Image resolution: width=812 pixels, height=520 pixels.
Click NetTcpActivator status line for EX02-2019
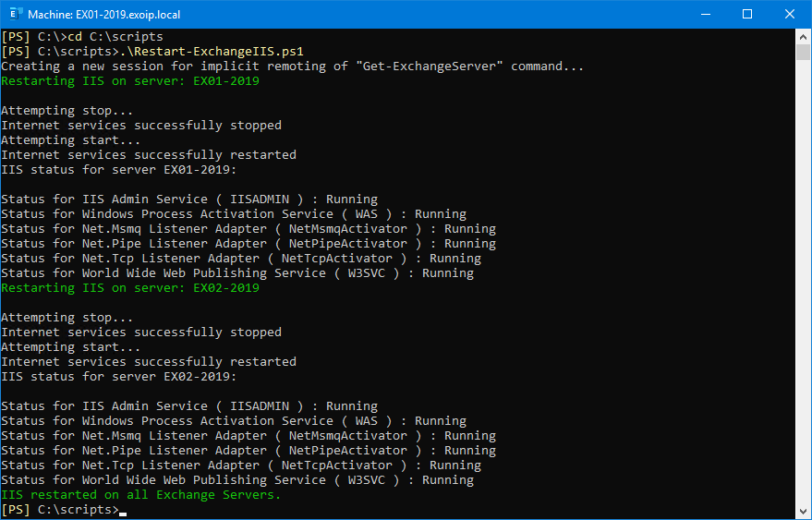point(241,466)
